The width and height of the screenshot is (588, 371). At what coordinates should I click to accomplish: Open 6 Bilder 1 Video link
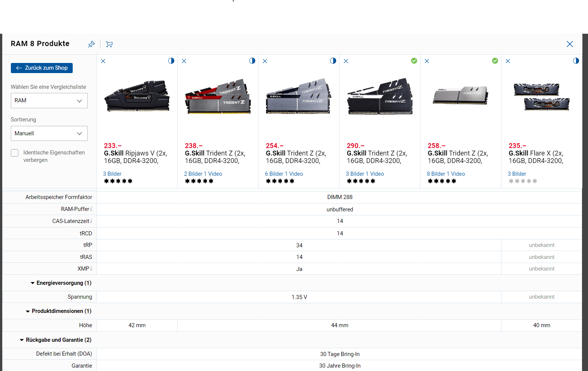click(x=284, y=174)
